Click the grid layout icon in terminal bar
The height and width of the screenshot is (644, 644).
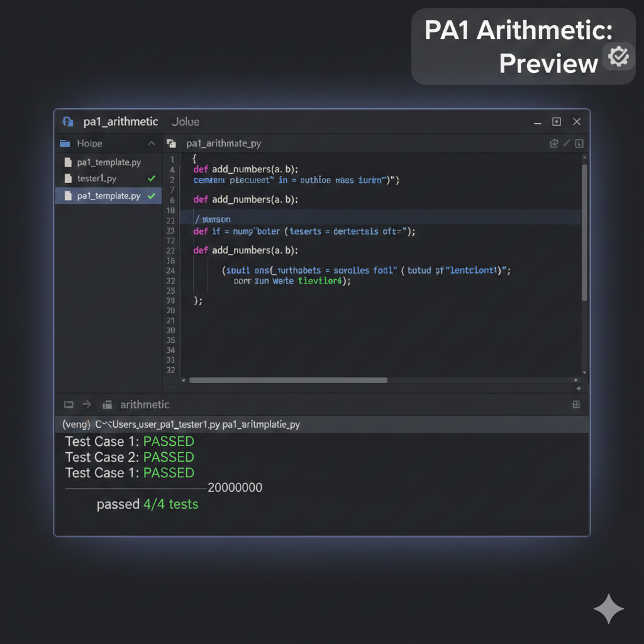click(576, 405)
